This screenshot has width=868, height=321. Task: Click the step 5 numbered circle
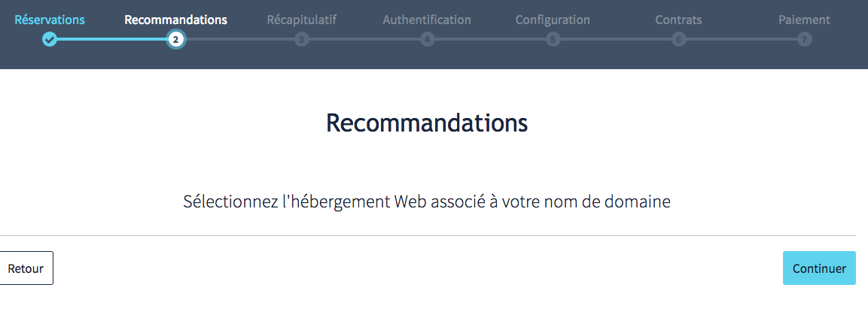click(x=553, y=39)
